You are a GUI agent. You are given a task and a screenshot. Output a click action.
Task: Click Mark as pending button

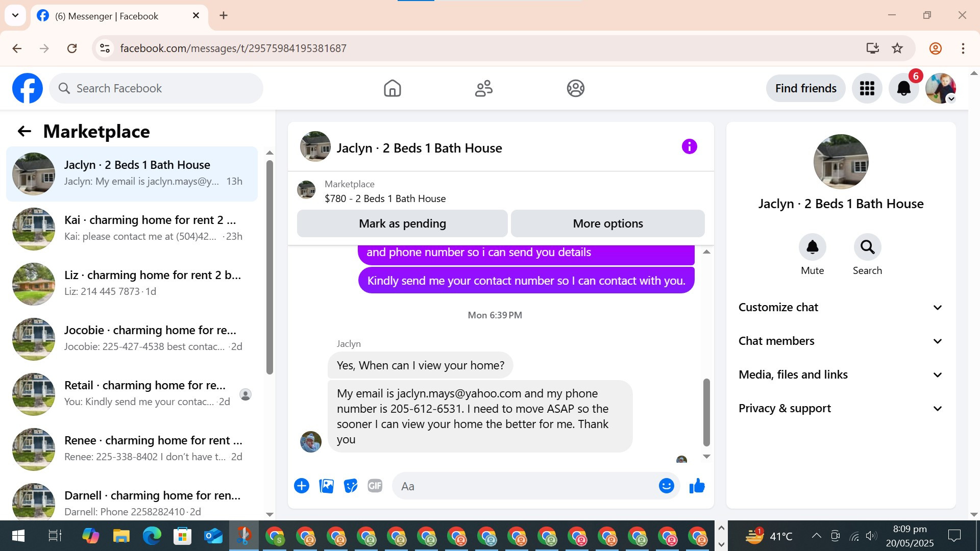(x=402, y=223)
